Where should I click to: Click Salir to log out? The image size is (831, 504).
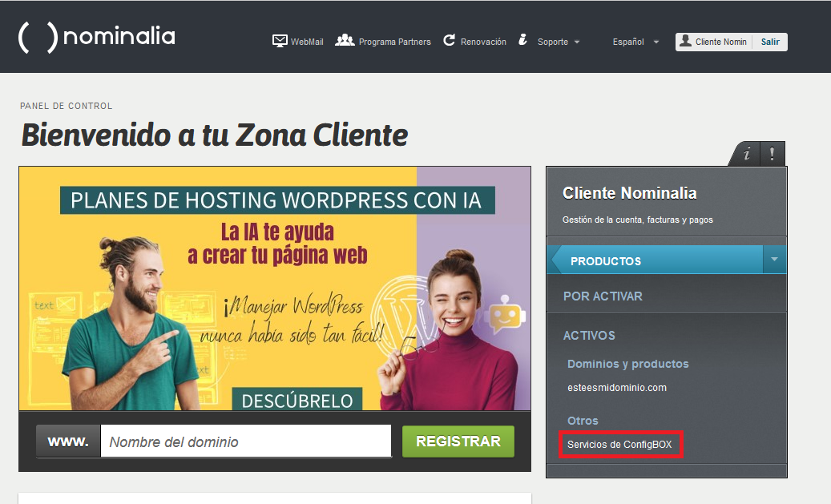[769, 41]
